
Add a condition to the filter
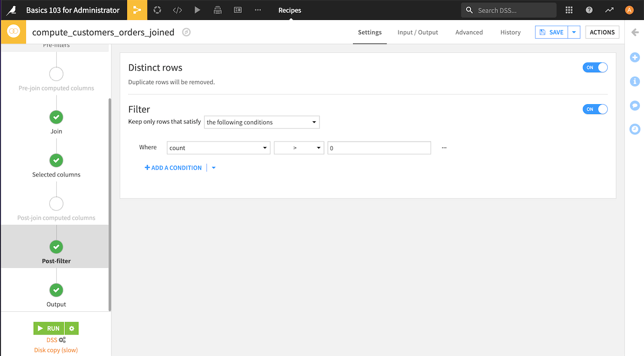pos(173,167)
